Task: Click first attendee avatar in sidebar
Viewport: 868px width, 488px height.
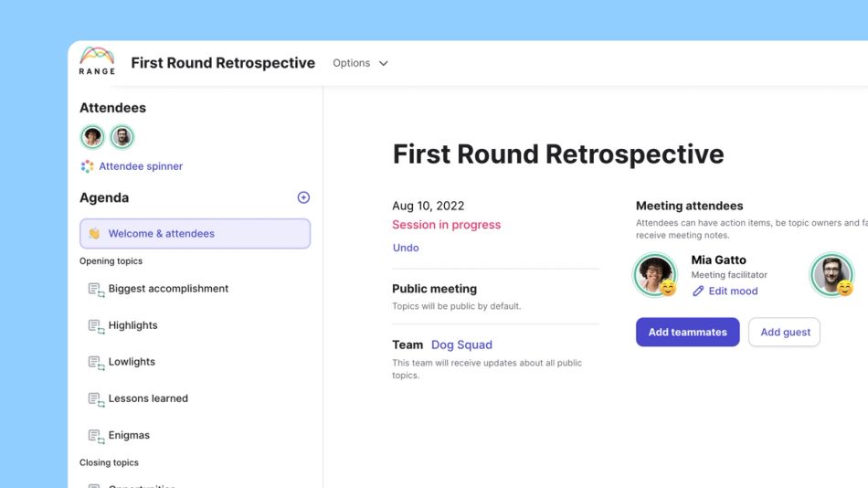Action: click(92, 138)
